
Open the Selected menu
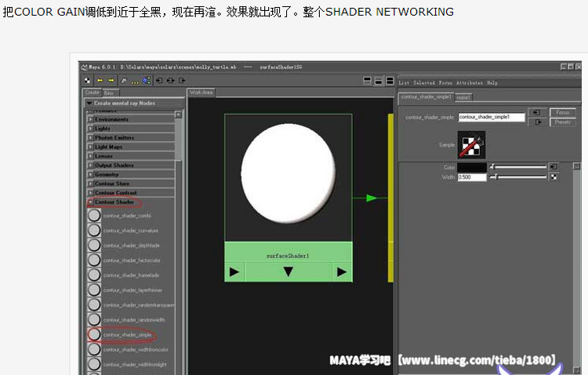click(x=424, y=83)
